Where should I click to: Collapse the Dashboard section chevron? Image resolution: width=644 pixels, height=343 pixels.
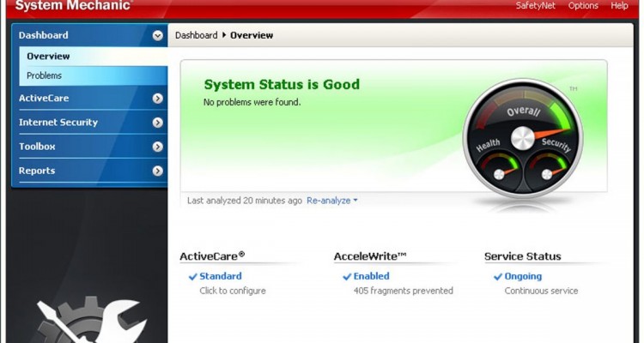(x=158, y=36)
